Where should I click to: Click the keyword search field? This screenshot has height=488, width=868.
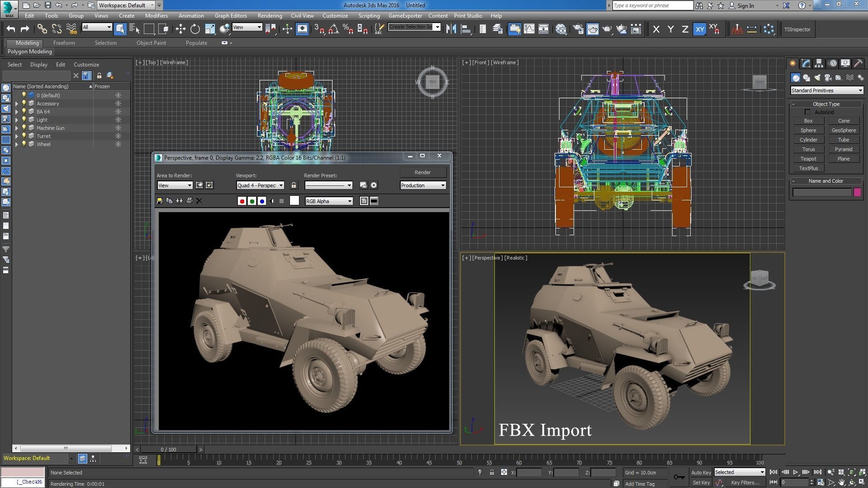(653, 5)
